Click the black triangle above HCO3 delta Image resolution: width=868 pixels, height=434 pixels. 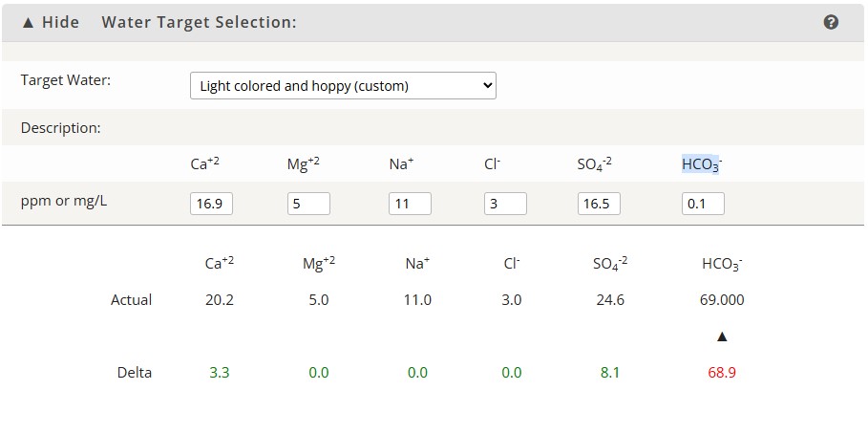(722, 336)
